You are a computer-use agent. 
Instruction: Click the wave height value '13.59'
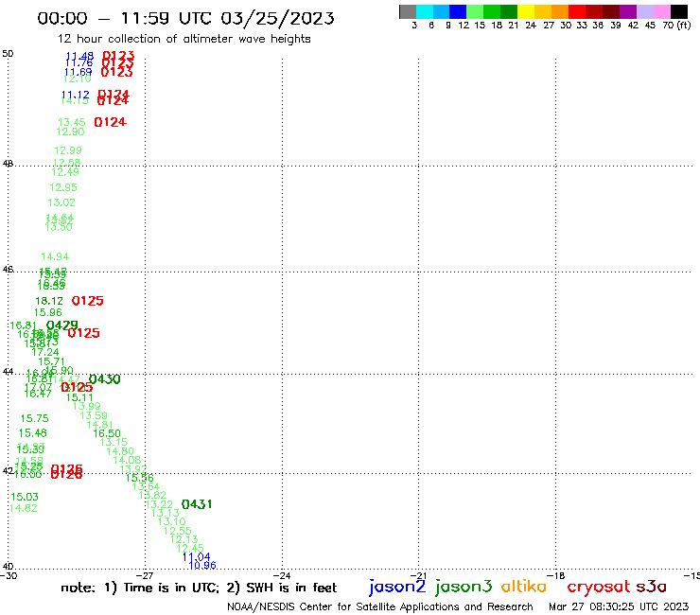94,415
